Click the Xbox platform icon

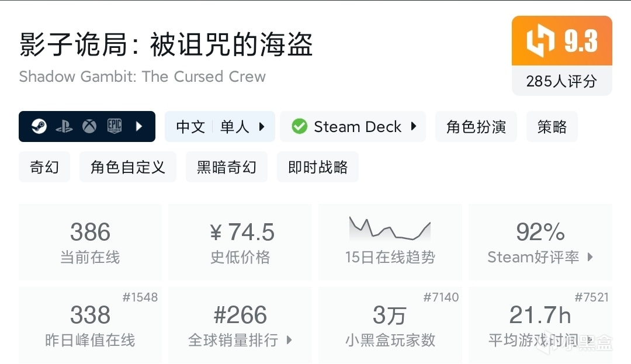click(x=89, y=127)
